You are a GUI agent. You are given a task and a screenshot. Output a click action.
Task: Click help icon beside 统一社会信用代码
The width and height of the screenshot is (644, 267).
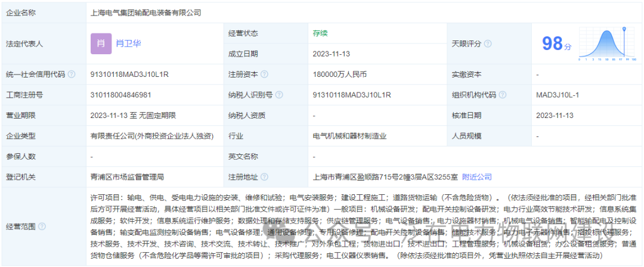click(72, 74)
